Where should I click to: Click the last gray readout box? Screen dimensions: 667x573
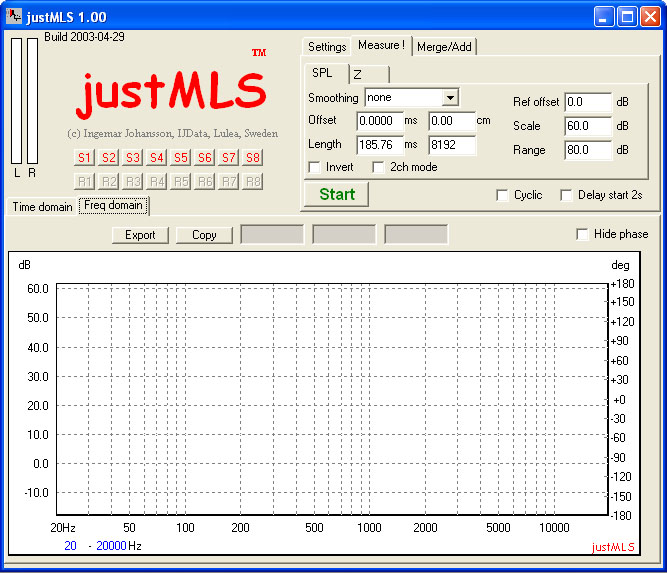(416, 234)
